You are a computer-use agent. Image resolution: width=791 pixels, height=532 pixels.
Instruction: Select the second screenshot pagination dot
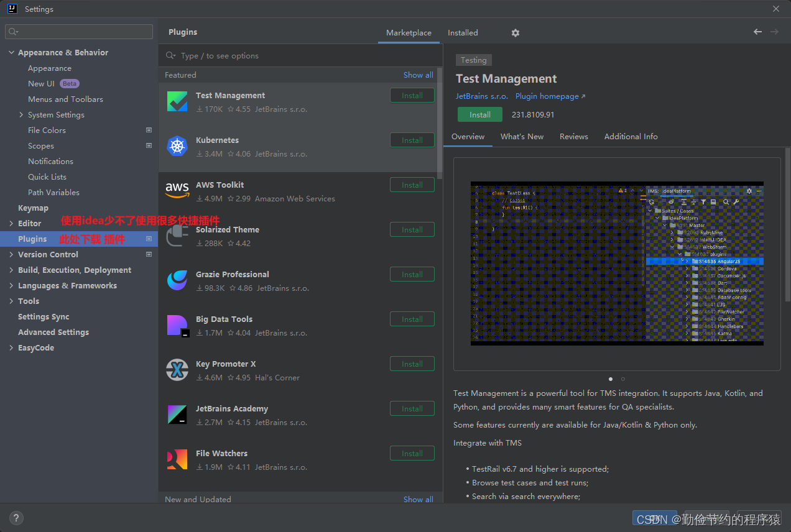point(623,378)
